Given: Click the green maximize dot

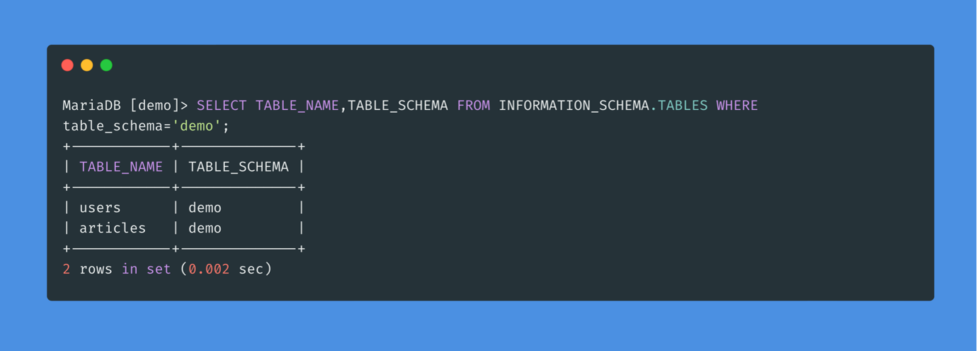Looking at the screenshot, I should point(106,65).
